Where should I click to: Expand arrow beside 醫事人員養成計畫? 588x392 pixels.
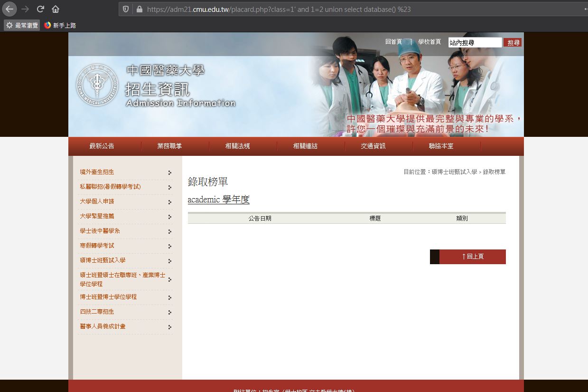pyautogui.click(x=170, y=327)
